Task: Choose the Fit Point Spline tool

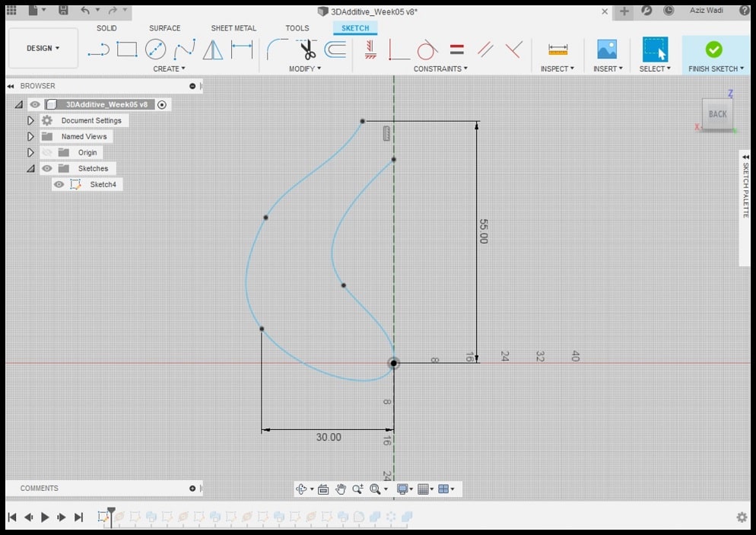Action: pos(184,50)
